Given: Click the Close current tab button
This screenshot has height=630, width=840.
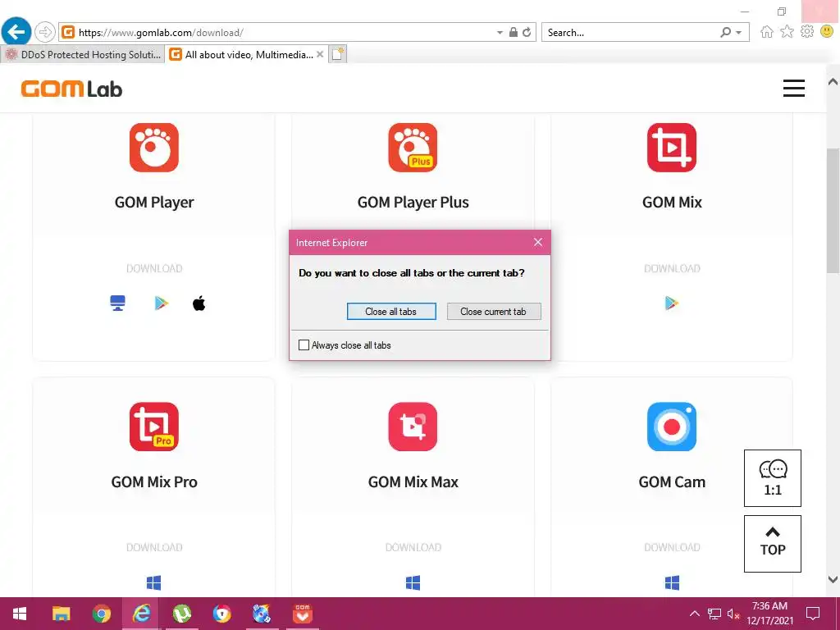Looking at the screenshot, I should [493, 311].
